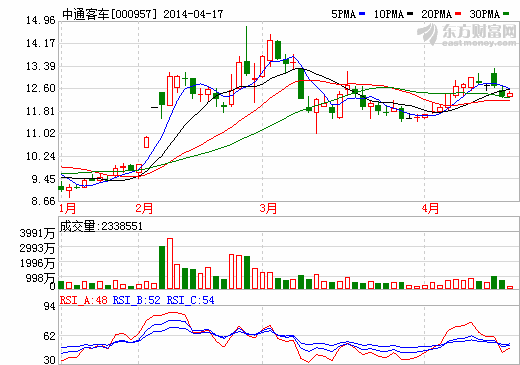This screenshot has height=365, width=520.
Task: Click the green 30PMA color swatch
Action: tap(506, 14)
